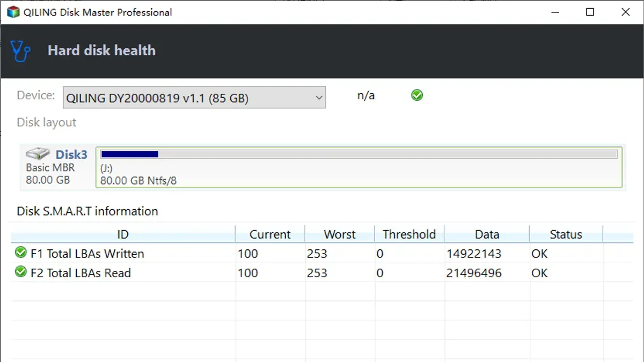Click the data value 14922143
The width and height of the screenshot is (644, 362).
click(x=474, y=254)
